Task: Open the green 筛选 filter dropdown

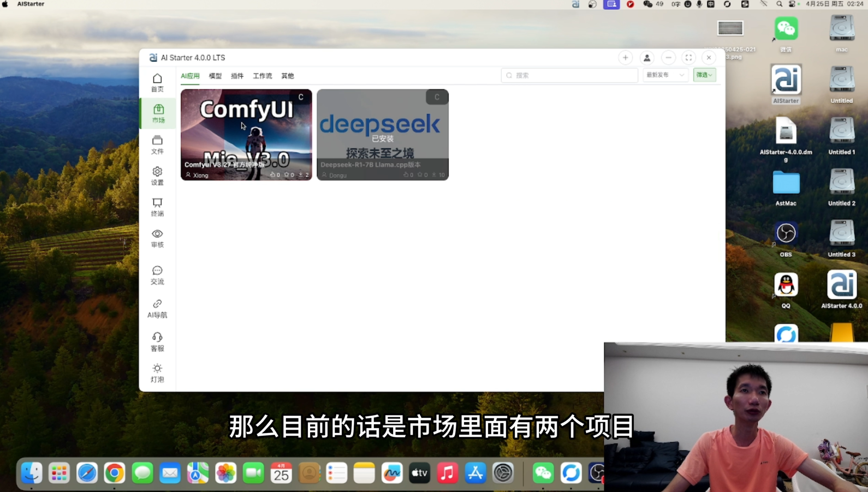Action: (x=704, y=75)
